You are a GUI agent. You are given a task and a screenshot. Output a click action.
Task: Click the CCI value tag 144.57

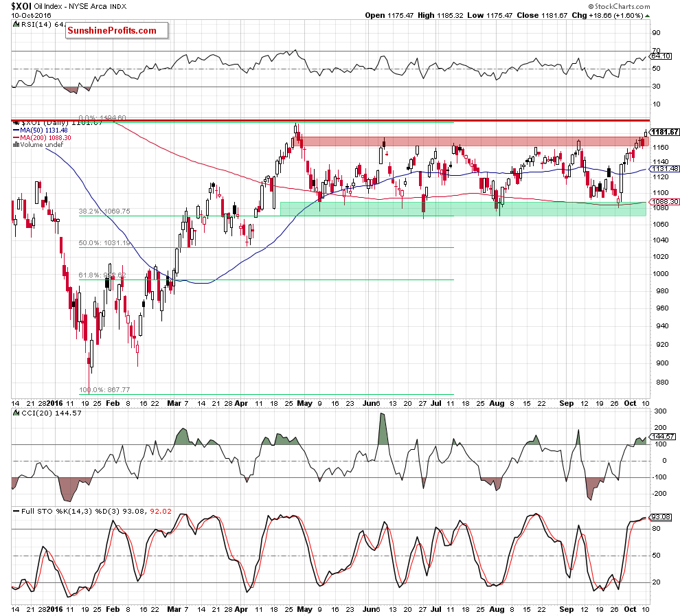[x=663, y=437]
